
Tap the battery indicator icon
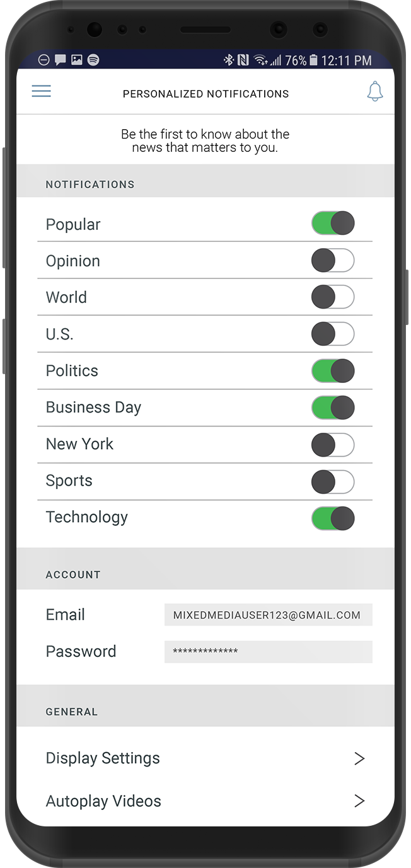(x=313, y=60)
